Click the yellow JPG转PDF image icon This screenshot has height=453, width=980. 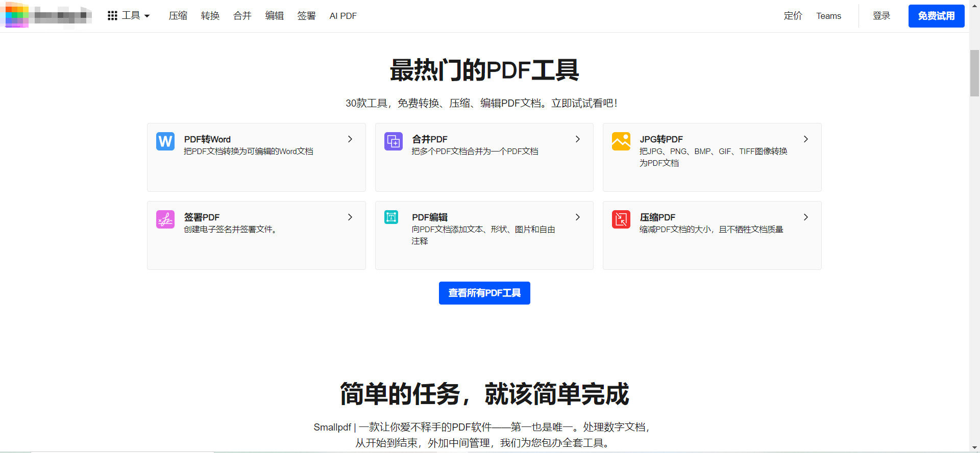pos(621,141)
